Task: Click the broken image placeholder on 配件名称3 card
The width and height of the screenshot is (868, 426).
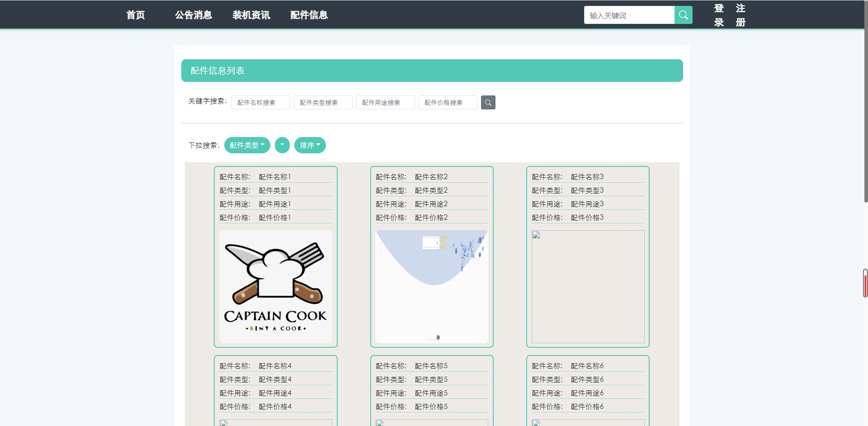Action: point(587,287)
